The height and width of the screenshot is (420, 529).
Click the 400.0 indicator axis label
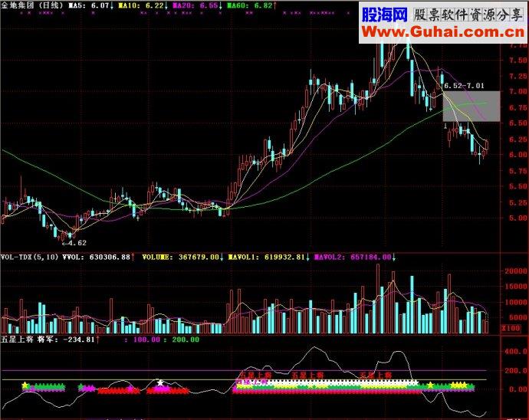click(x=515, y=351)
